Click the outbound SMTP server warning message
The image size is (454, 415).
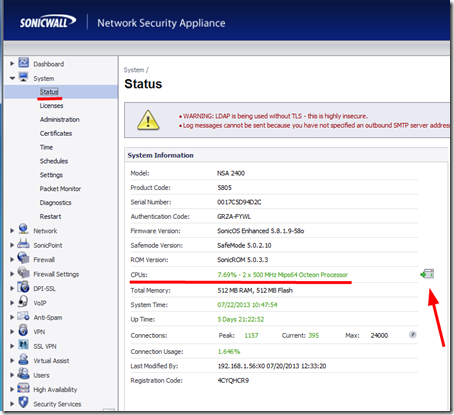point(316,125)
